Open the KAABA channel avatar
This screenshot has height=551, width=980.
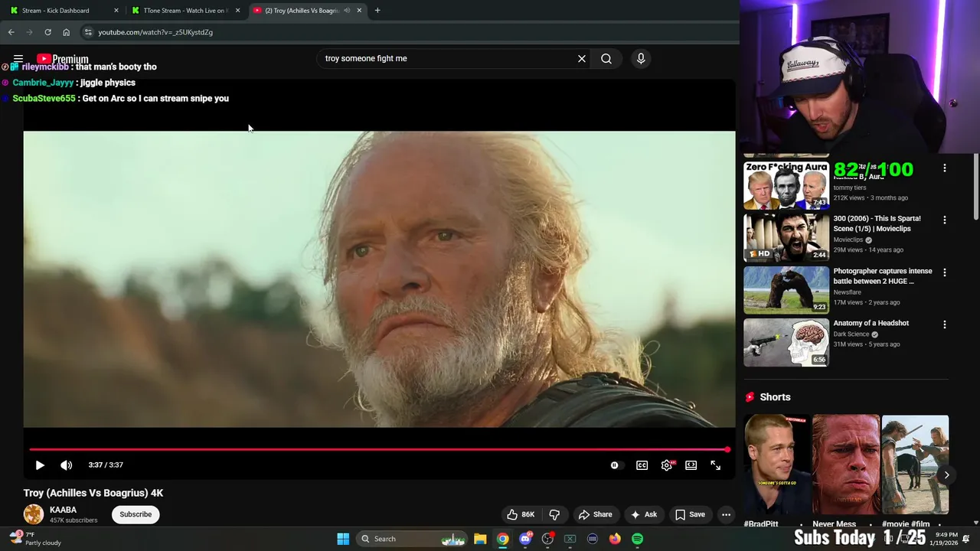click(x=34, y=514)
